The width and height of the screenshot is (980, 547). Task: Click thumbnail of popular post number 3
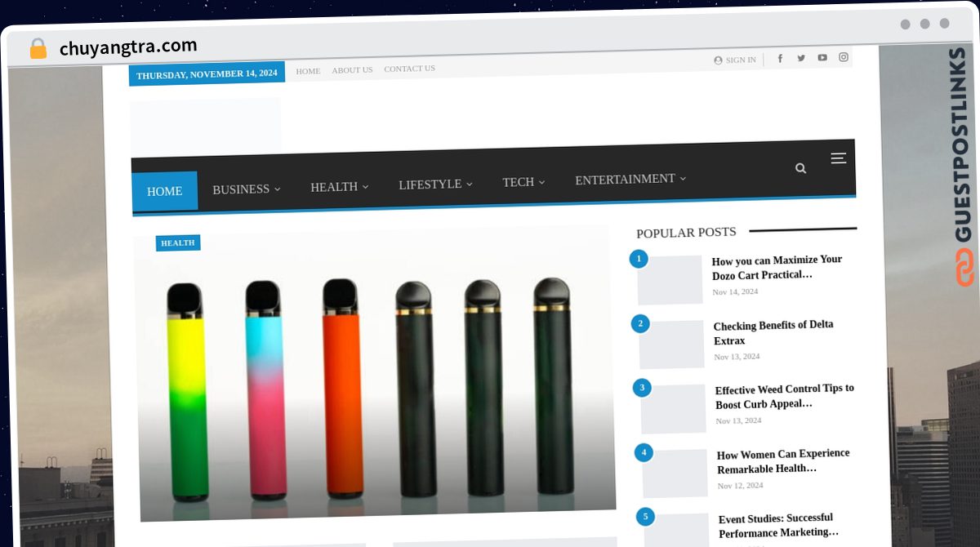point(673,409)
